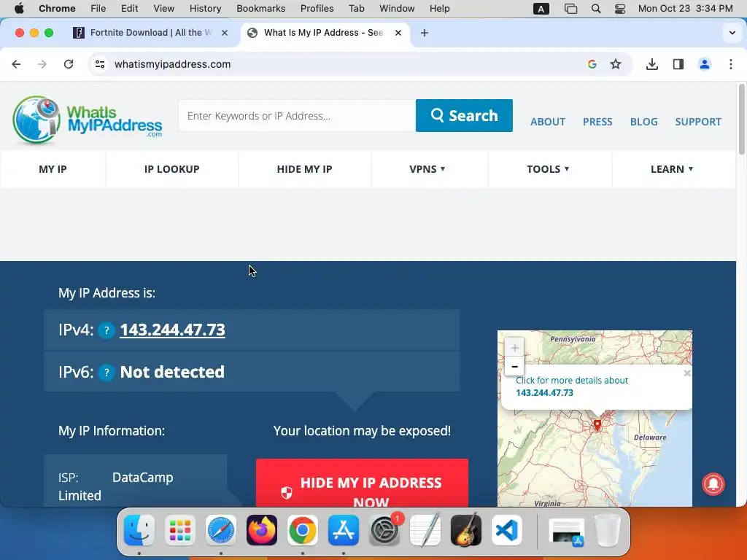This screenshot has height=560, width=747.
Task: Open the BLOG link
Action: coord(643,122)
